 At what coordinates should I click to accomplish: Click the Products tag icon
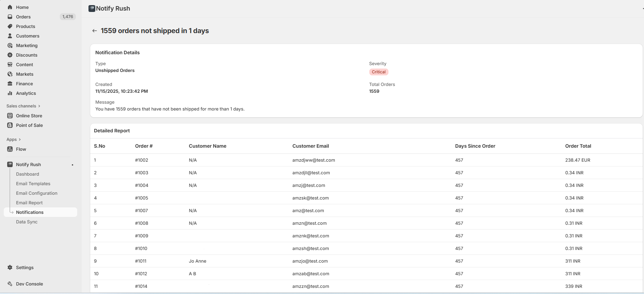(x=10, y=26)
